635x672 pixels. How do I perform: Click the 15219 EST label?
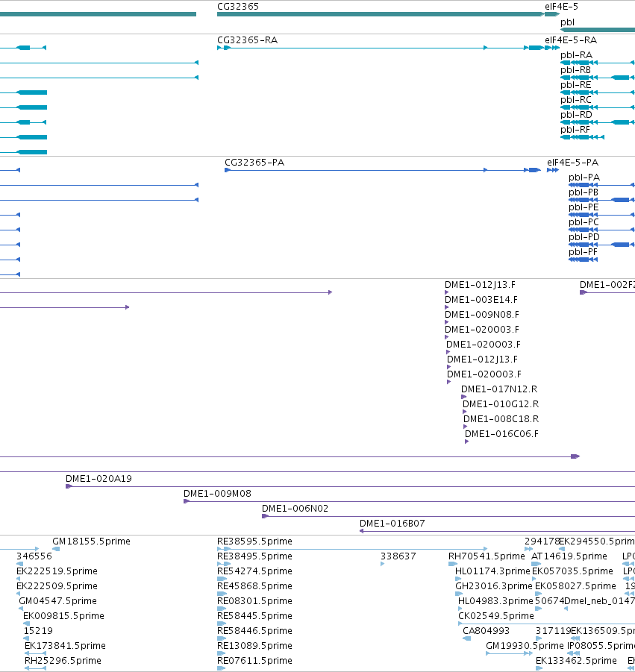pos(38,631)
